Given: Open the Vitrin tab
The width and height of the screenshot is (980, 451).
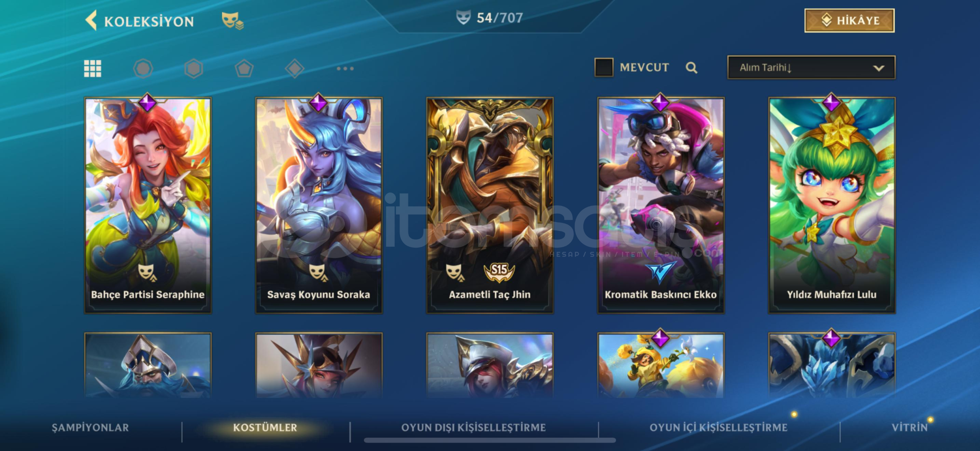Looking at the screenshot, I should (x=909, y=428).
